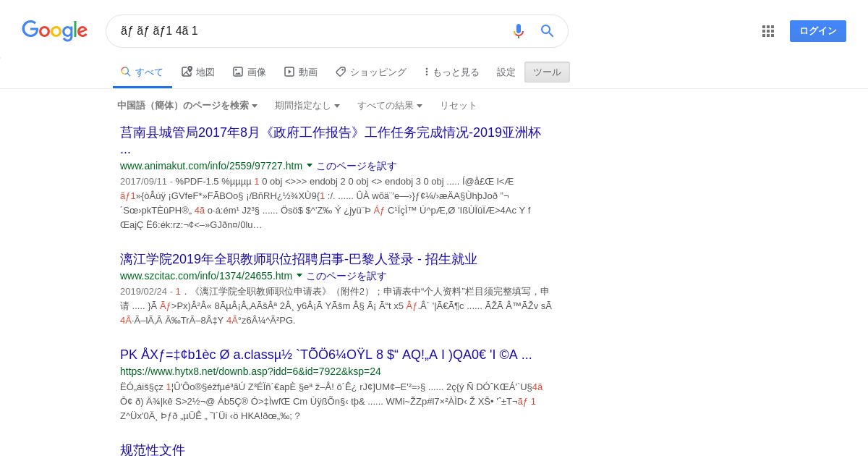
Task: Translate the animakut.com result page
Action: (357, 166)
